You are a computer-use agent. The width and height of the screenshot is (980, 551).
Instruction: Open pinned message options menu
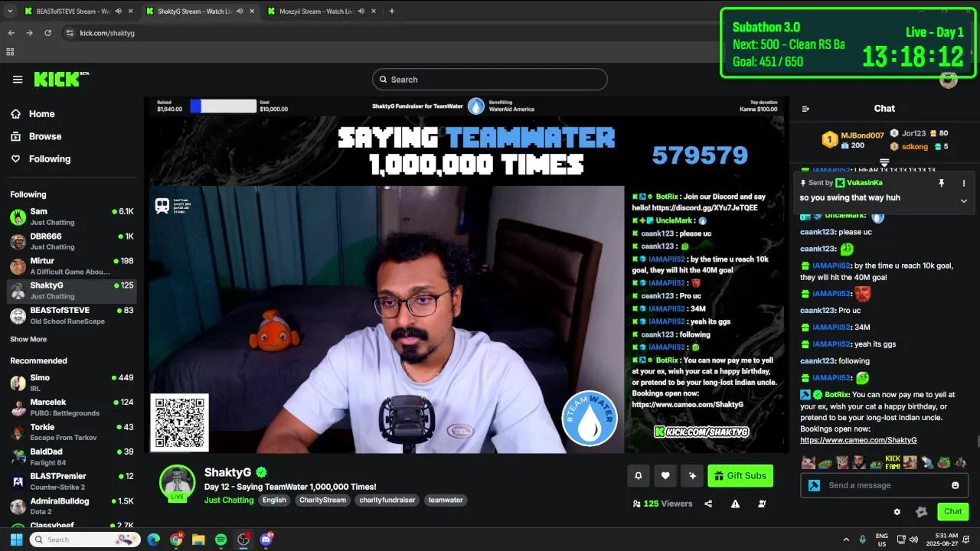point(964,183)
